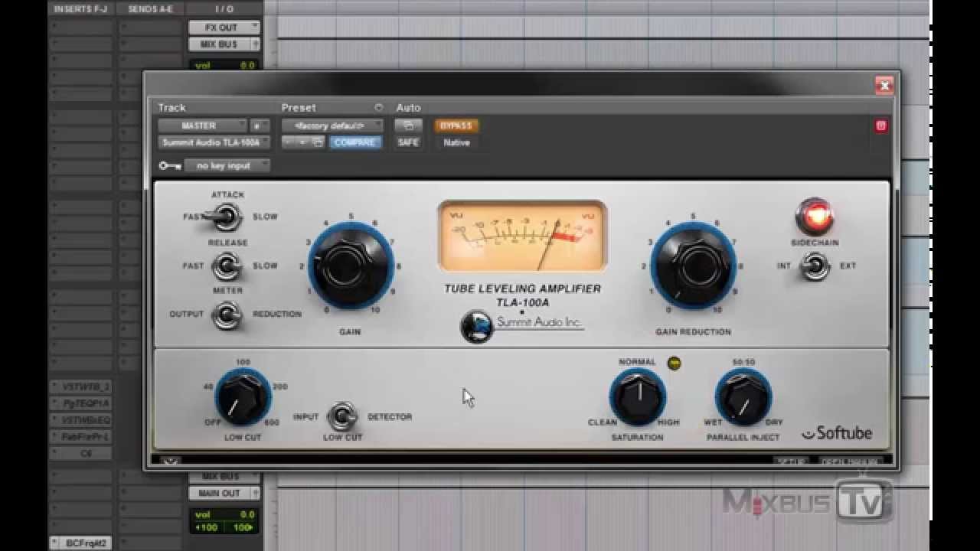Click the PARALLEL INJECT wet/dry knob
The image size is (980, 551).
pyautogui.click(x=743, y=397)
